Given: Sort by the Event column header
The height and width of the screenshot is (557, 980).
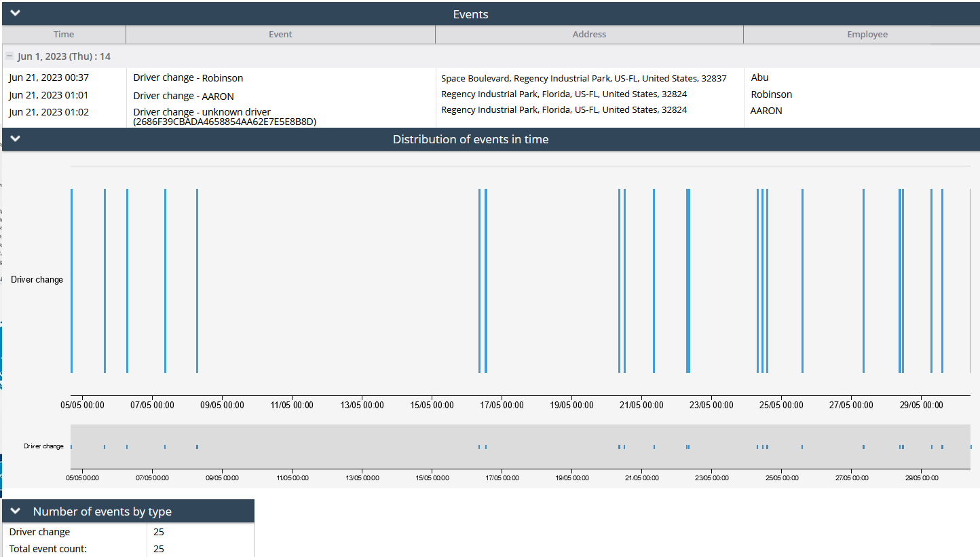Looking at the screenshot, I should (280, 35).
